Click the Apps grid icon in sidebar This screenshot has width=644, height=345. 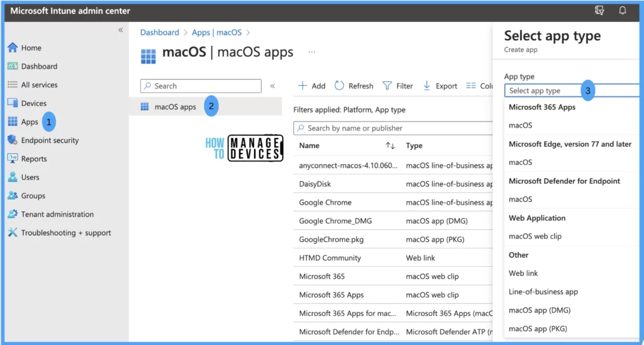pyautogui.click(x=13, y=122)
